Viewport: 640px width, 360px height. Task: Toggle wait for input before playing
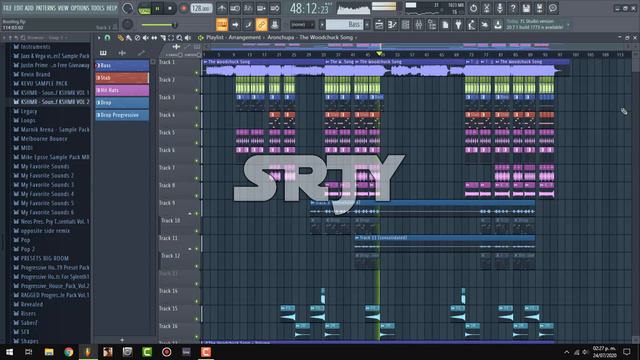coord(235,8)
